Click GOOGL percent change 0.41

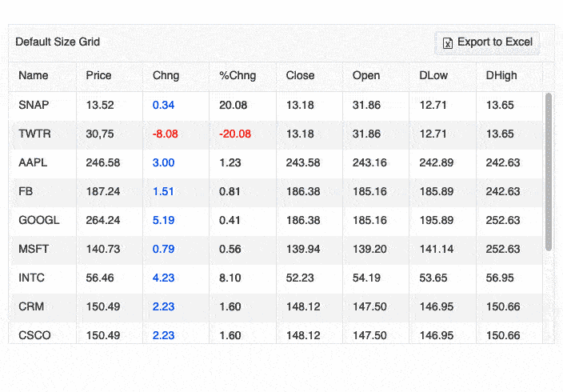[230, 220]
